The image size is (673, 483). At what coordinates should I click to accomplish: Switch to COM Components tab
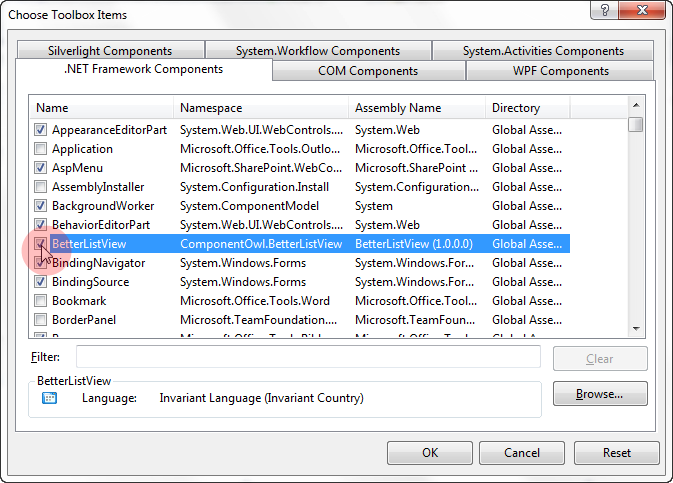[x=368, y=71]
